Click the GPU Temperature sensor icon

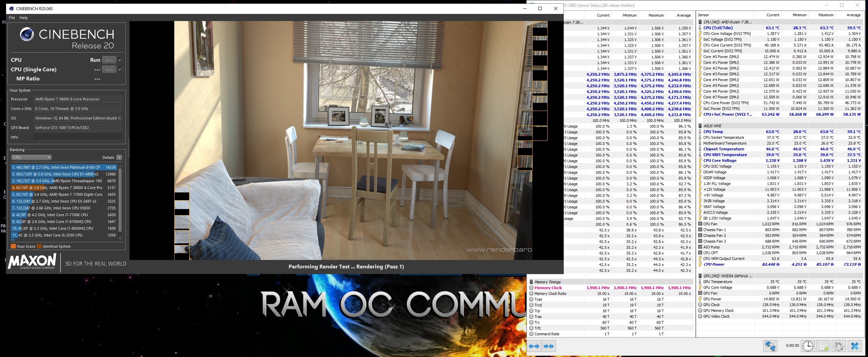pos(700,282)
